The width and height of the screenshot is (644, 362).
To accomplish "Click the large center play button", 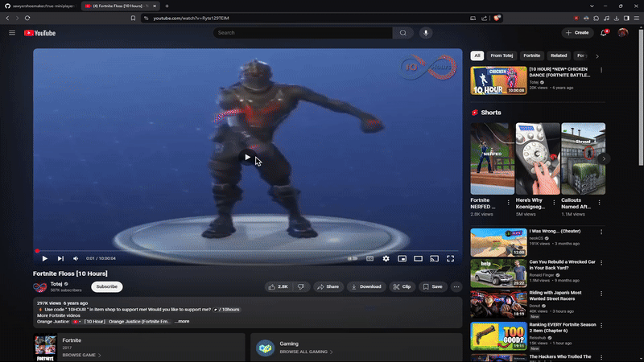I will tap(247, 157).
